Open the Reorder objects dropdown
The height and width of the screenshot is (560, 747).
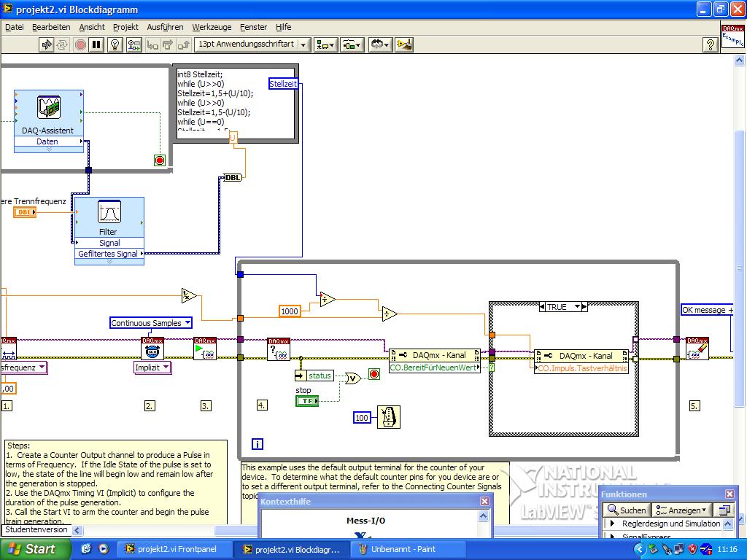tap(379, 44)
